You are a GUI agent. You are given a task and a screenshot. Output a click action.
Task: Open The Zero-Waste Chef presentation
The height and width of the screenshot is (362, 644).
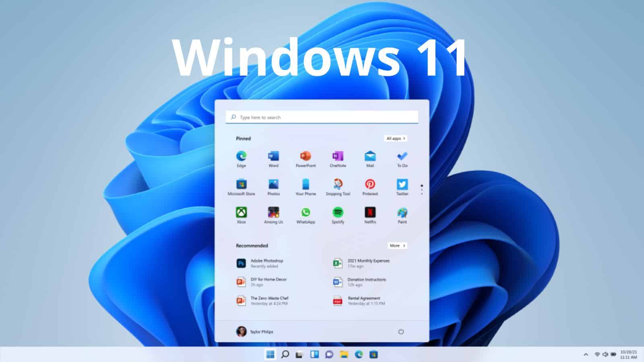point(262,300)
